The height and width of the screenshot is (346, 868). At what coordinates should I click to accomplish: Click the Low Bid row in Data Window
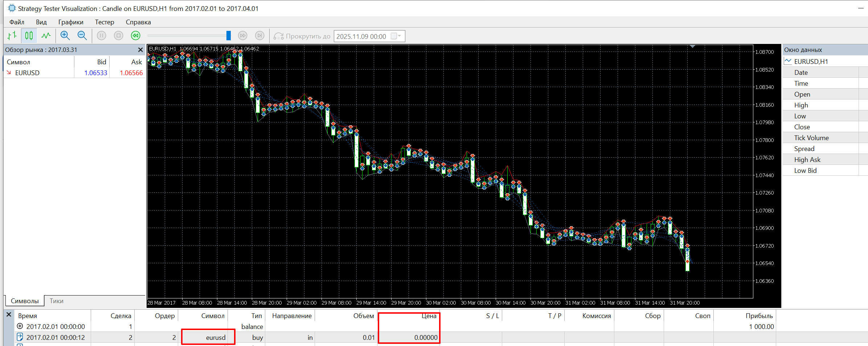(824, 171)
